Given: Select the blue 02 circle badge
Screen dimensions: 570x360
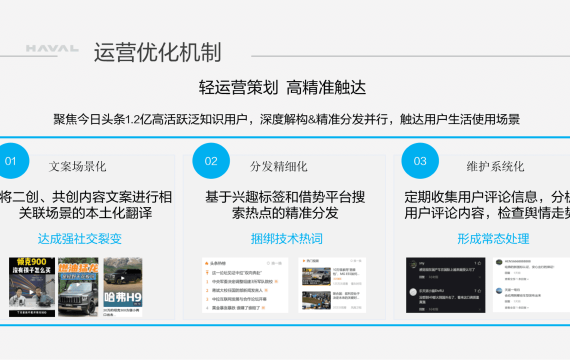Looking at the screenshot, I should (x=211, y=161).
